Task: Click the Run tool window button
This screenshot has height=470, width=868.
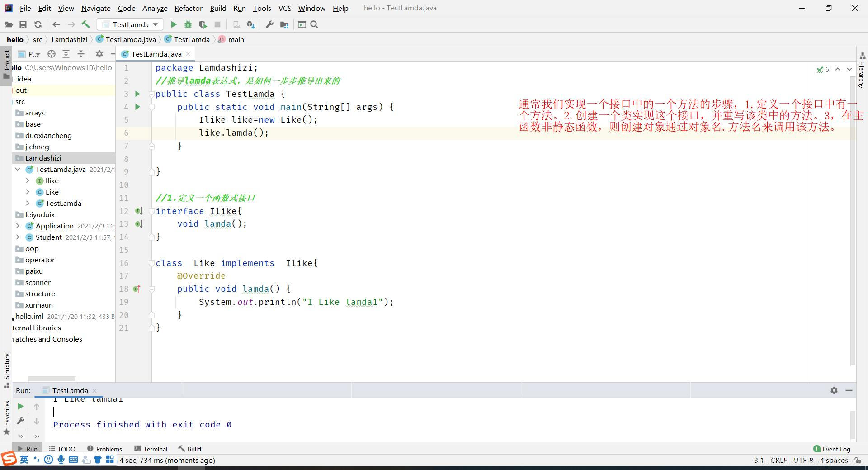Action: [28, 449]
